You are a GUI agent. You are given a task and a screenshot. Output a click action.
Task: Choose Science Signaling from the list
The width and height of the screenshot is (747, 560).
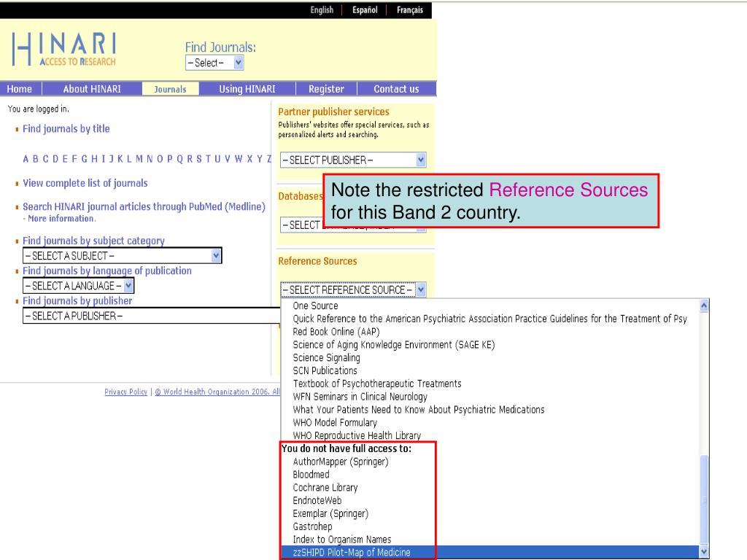pyautogui.click(x=490, y=357)
